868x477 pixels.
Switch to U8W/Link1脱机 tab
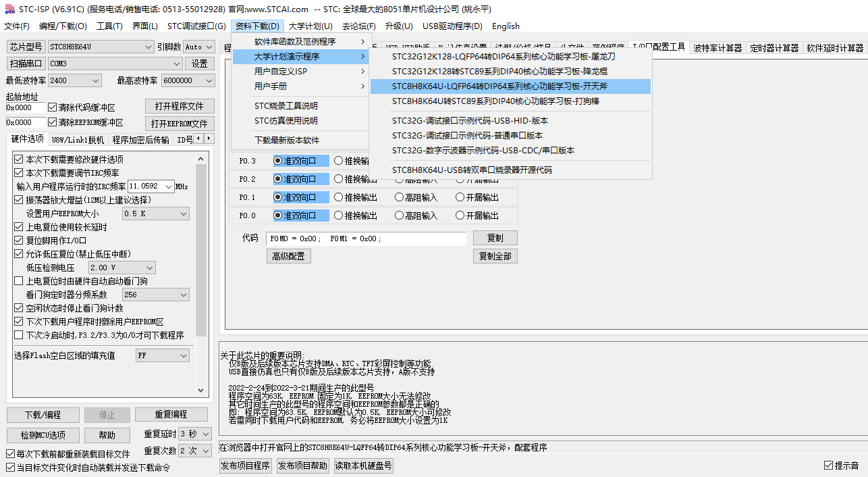coord(78,140)
